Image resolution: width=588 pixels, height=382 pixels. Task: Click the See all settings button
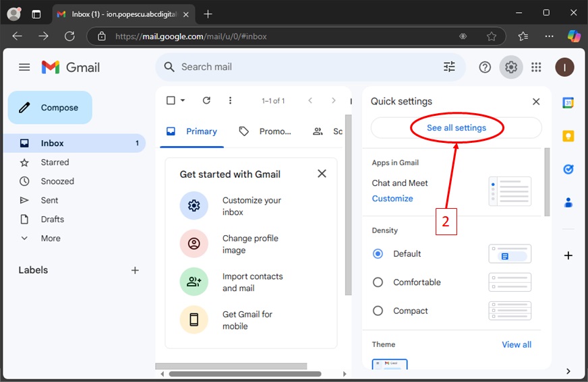tap(456, 127)
